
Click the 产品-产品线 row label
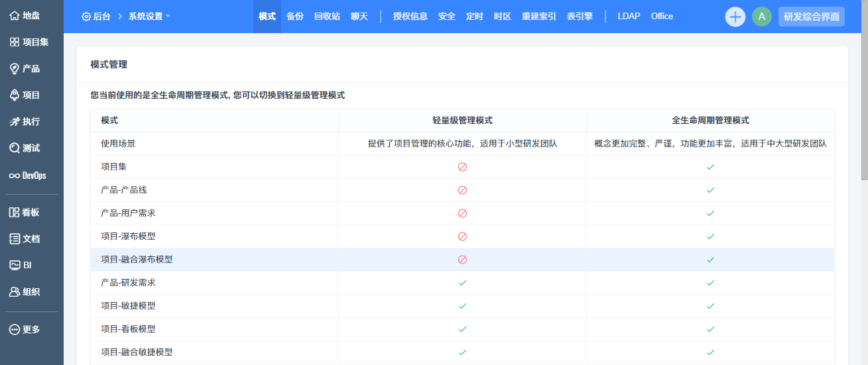pyautogui.click(x=124, y=189)
